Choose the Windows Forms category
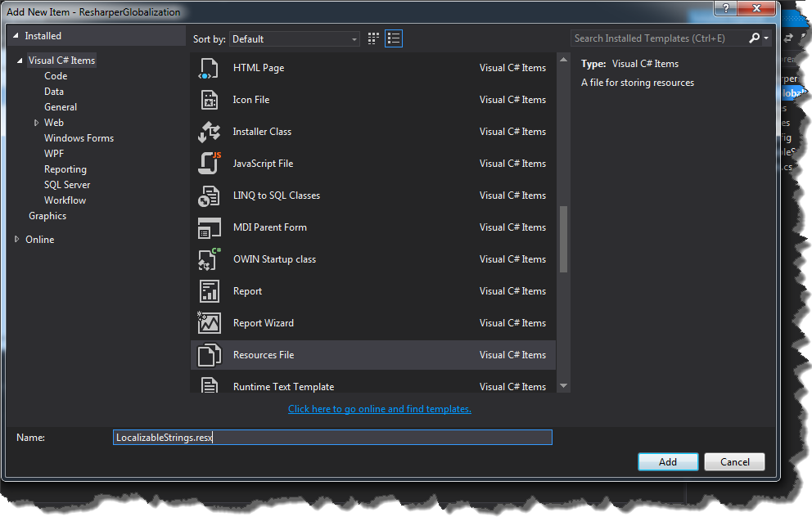This screenshot has height=517, width=812. pos(79,138)
